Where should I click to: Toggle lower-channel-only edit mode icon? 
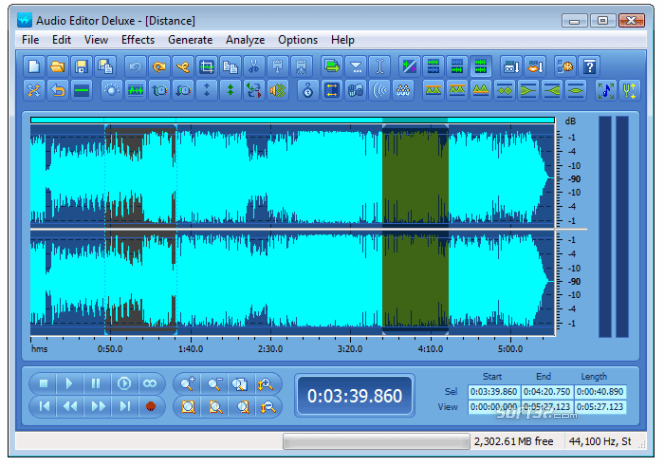[x=457, y=67]
